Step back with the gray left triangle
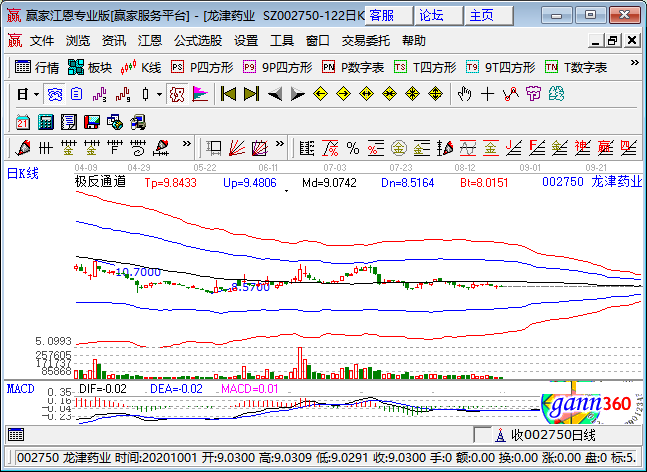 pyautogui.click(x=275, y=94)
